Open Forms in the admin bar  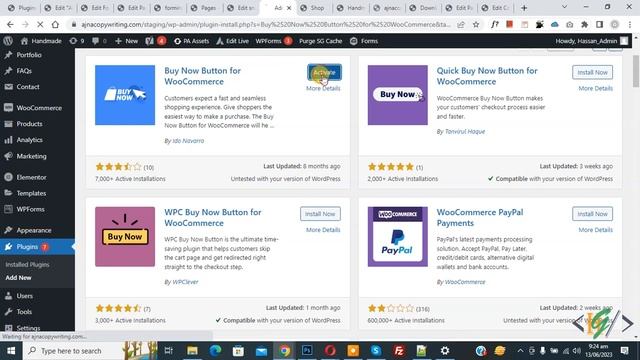tap(364, 41)
